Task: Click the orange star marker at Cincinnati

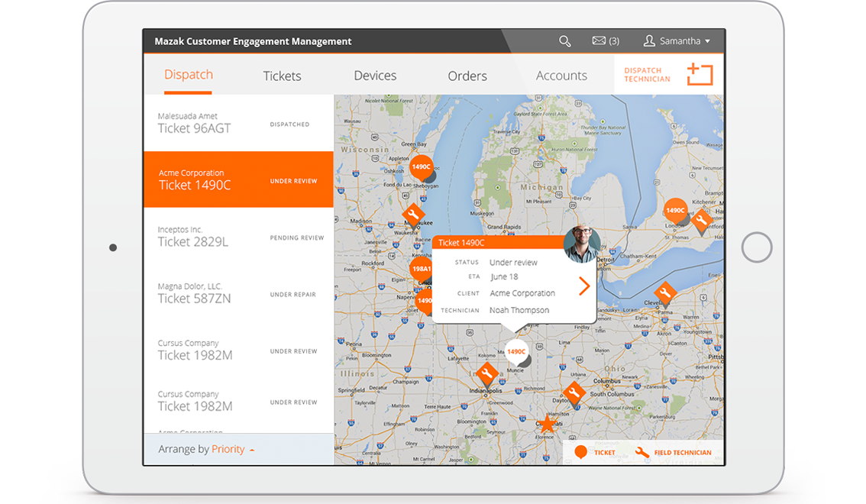Action: (x=547, y=424)
